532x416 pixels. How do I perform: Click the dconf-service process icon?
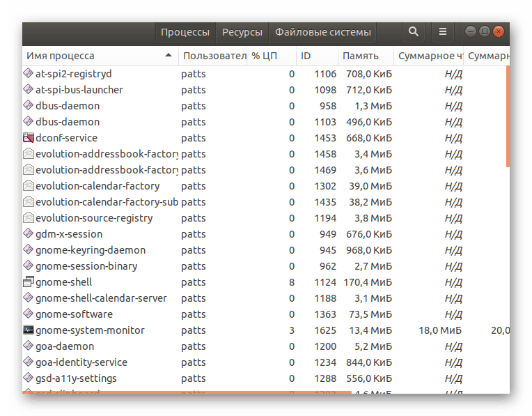tap(28, 137)
